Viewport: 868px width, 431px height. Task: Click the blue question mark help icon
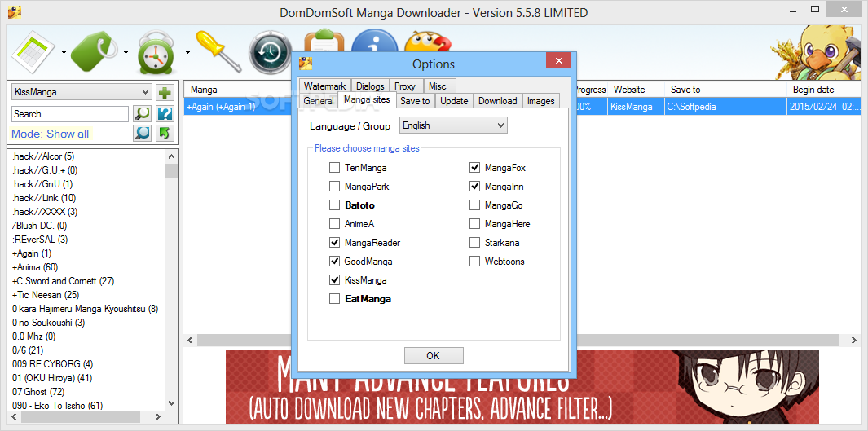point(165,114)
